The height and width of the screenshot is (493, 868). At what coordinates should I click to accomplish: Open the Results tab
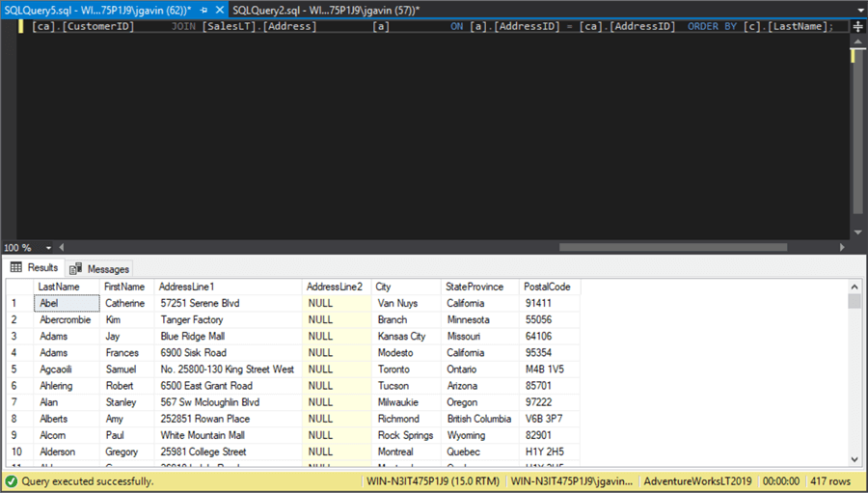click(x=35, y=267)
